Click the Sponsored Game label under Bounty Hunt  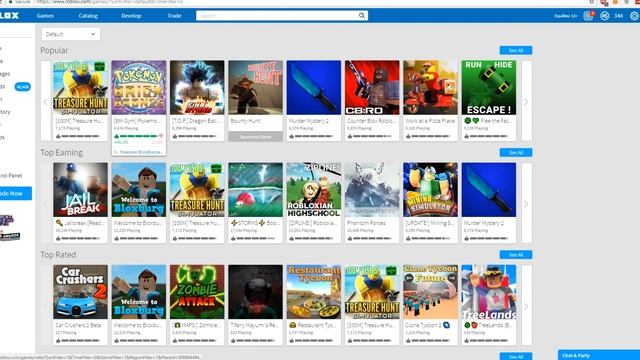click(255, 137)
